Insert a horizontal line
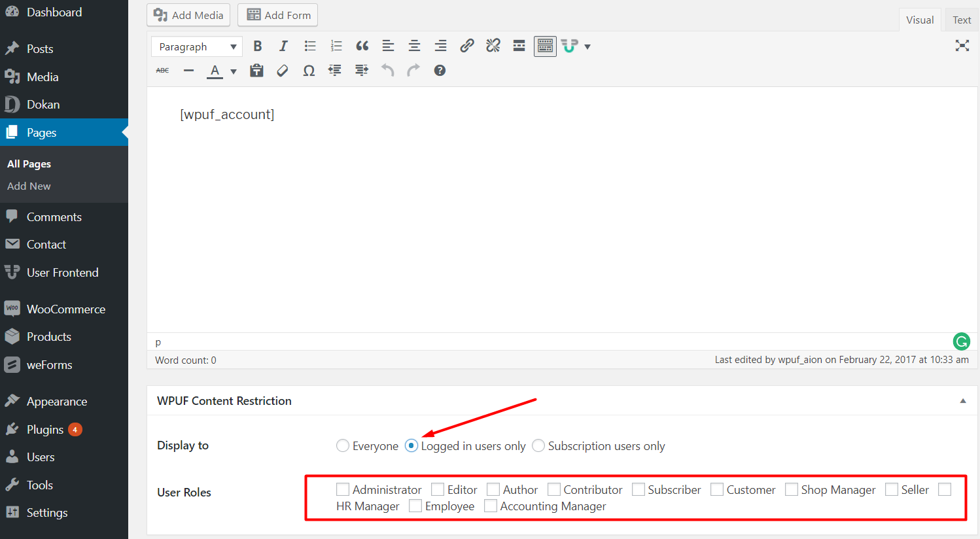 [188, 71]
